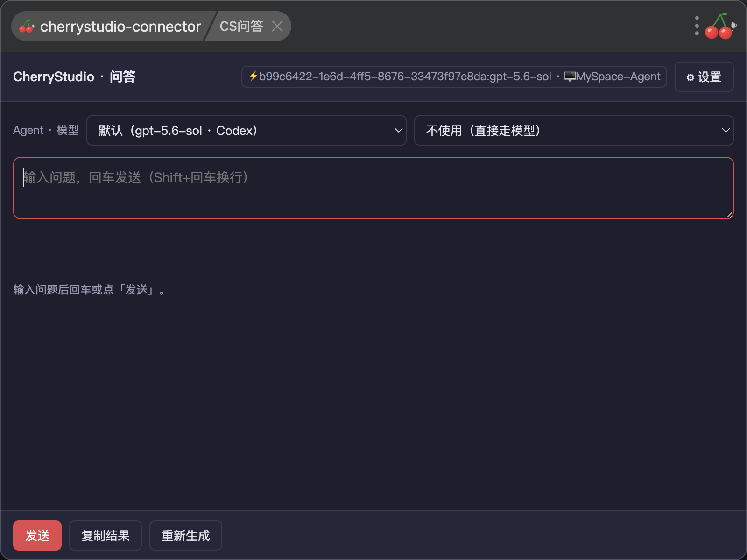Viewport: 747px width, 560px height.
Task: Focus the question input text area
Action: [373, 188]
